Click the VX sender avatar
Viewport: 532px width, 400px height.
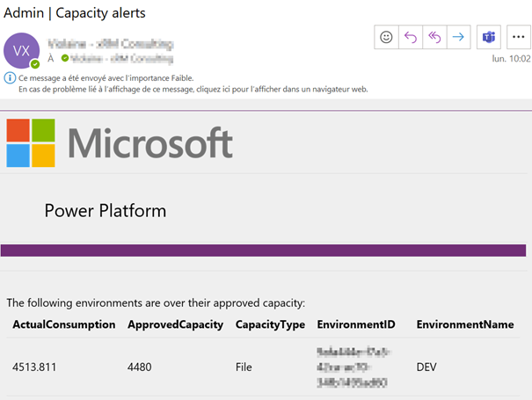(22, 49)
